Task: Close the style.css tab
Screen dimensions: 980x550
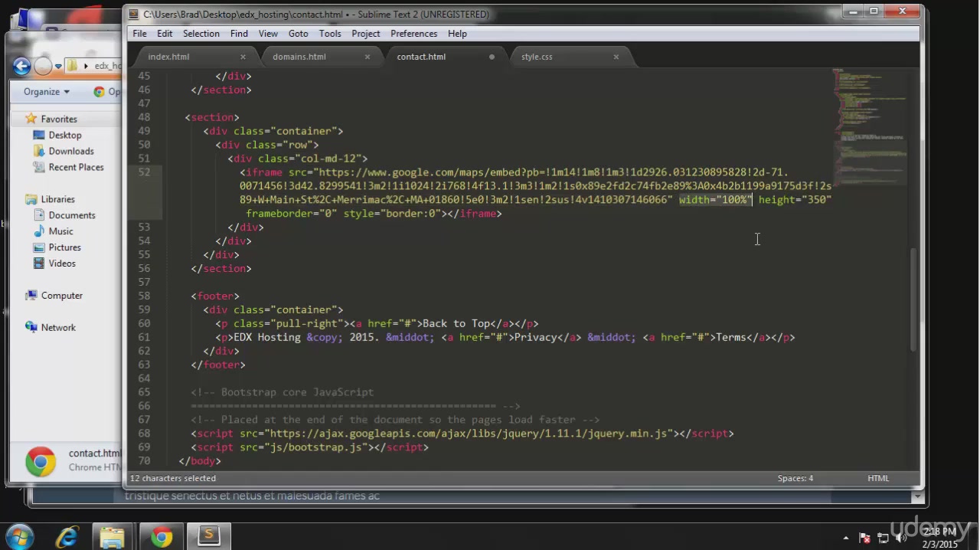Action: click(616, 57)
